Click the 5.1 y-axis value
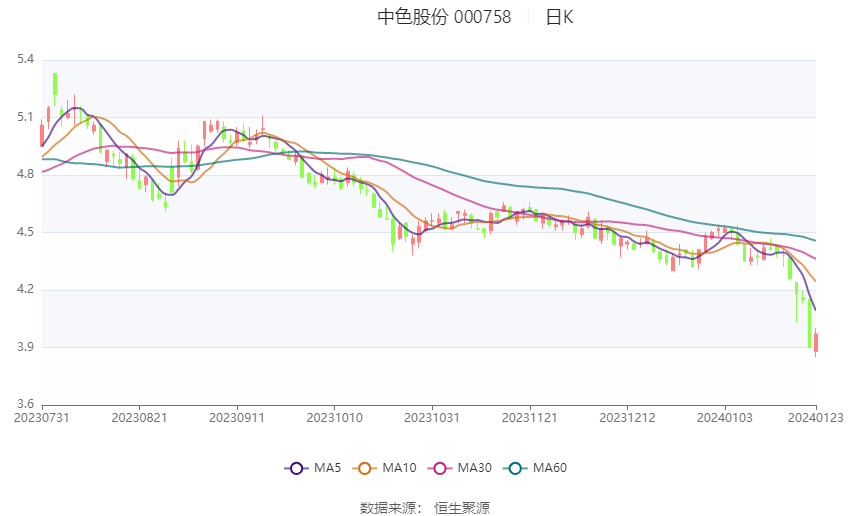The image size is (850, 516). pos(25,117)
